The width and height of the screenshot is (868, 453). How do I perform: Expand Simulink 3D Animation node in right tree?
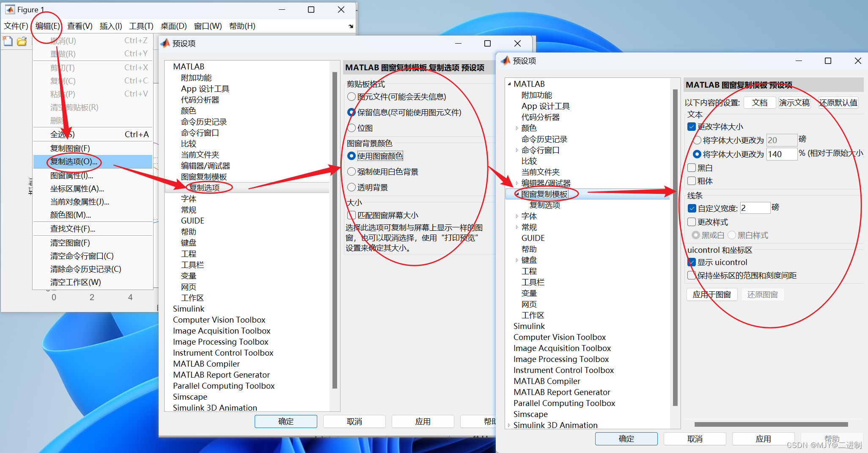pyautogui.click(x=509, y=425)
